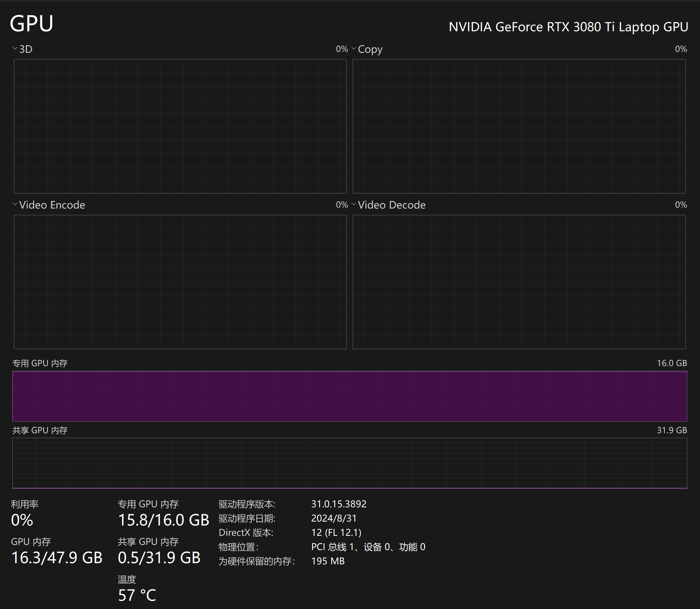Viewport: 700px width, 609px height.
Task: Select driver version 31.0.15.3892 text
Action: pyautogui.click(x=339, y=504)
